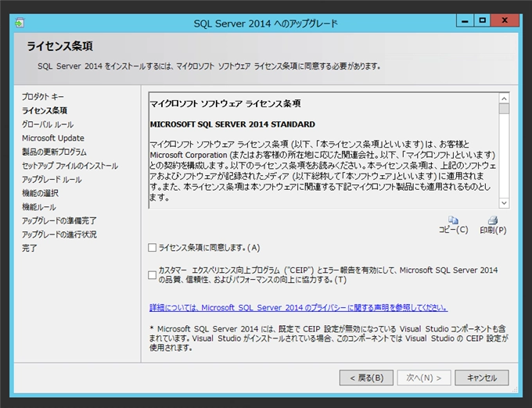Select プロダクト キー step in sidebar
This screenshot has height=408, width=532.
(43, 97)
